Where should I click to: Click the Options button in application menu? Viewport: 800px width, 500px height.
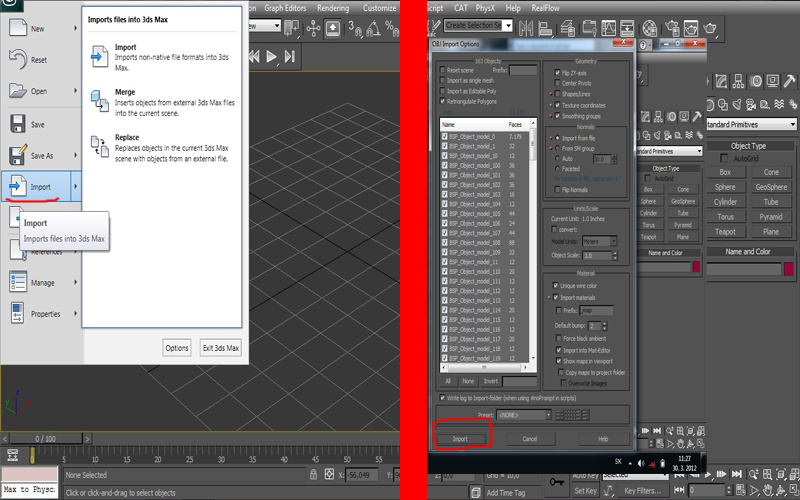click(177, 348)
